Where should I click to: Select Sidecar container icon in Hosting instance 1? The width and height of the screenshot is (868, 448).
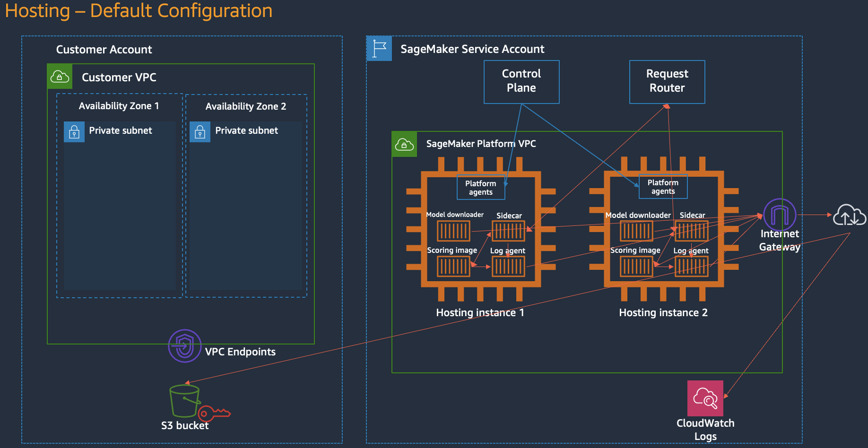pyautogui.click(x=509, y=231)
